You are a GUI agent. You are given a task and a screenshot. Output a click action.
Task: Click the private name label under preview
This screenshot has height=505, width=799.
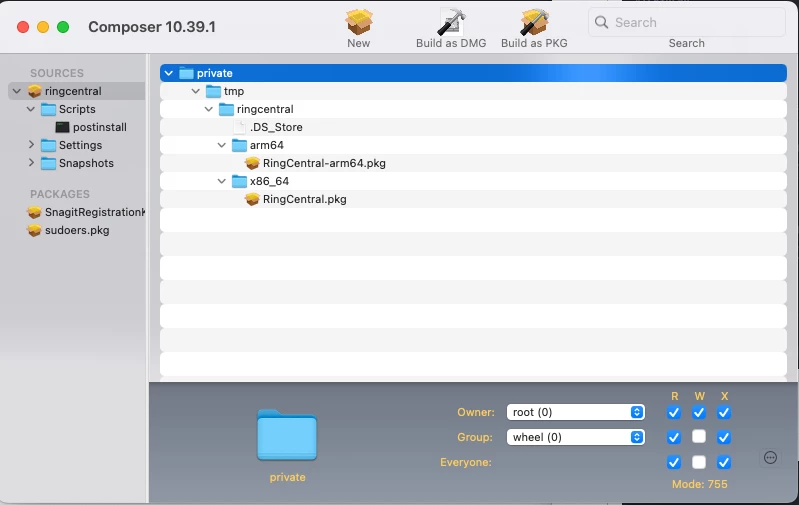pyautogui.click(x=287, y=477)
